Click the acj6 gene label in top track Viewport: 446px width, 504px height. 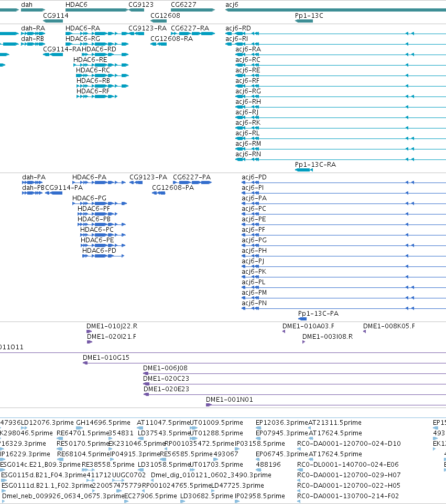232,5
